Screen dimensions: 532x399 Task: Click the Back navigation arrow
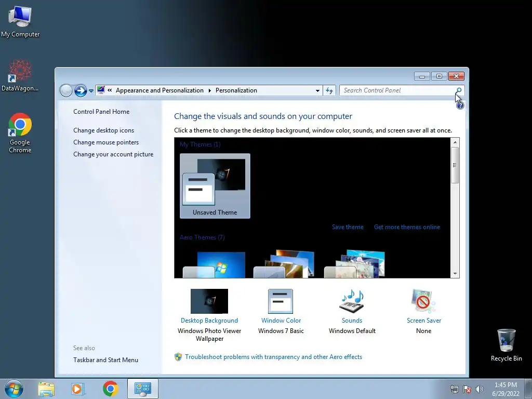click(x=66, y=90)
